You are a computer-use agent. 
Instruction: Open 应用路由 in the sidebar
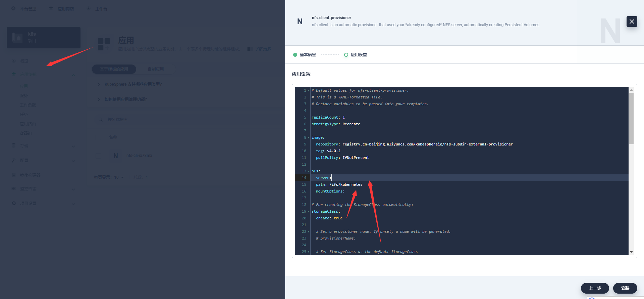point(28,124)
